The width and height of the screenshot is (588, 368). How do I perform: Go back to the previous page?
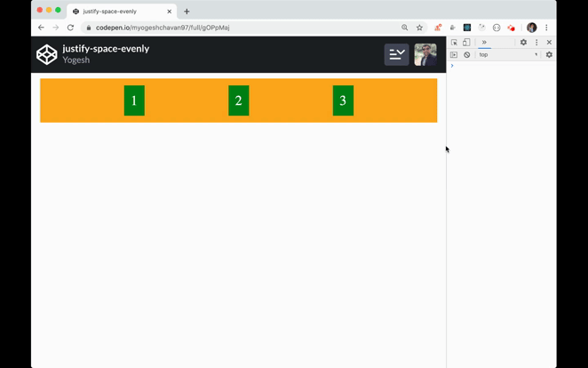[x=41, y=28]
